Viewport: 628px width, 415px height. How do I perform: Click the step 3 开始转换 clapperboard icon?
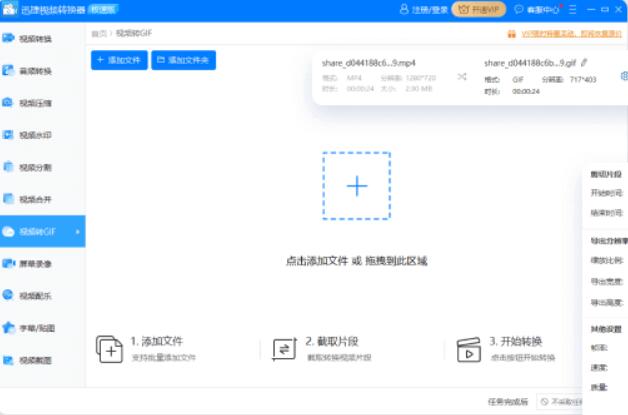pyautogui.click(x=469, y=349)
